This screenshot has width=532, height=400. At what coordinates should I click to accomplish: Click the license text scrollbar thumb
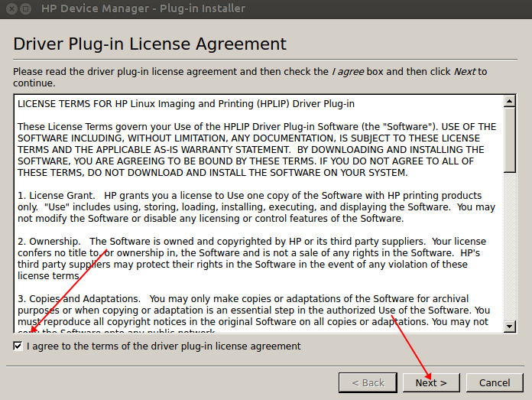[510, 140]
